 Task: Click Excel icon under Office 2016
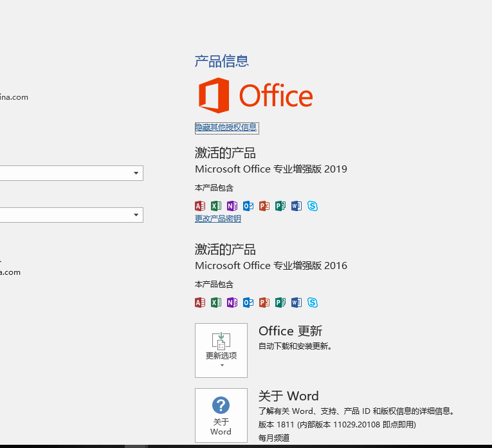(x=216, y=303)
